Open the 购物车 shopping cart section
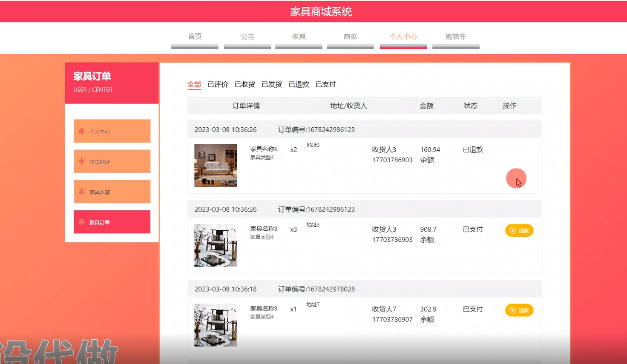 (x=456, y=37)
